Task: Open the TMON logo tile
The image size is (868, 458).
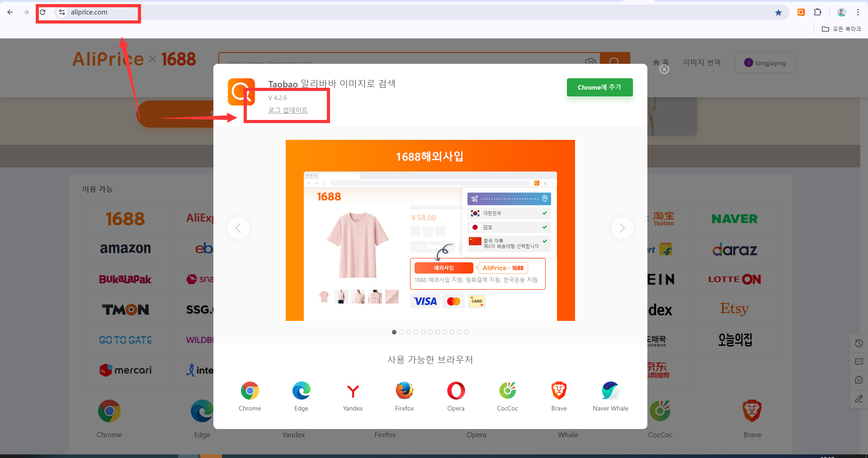Action: click(125, 310)
